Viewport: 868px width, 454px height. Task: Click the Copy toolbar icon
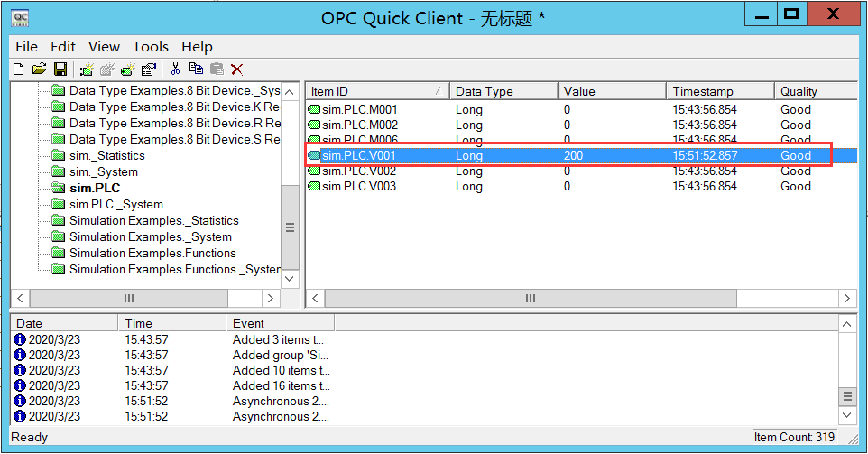[196, 69]
